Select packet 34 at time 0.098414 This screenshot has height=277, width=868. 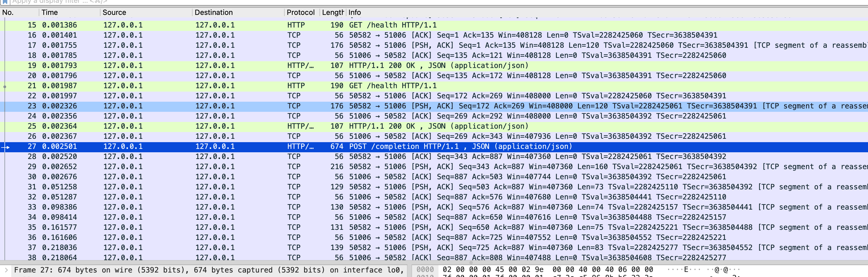tap(434, 218)
